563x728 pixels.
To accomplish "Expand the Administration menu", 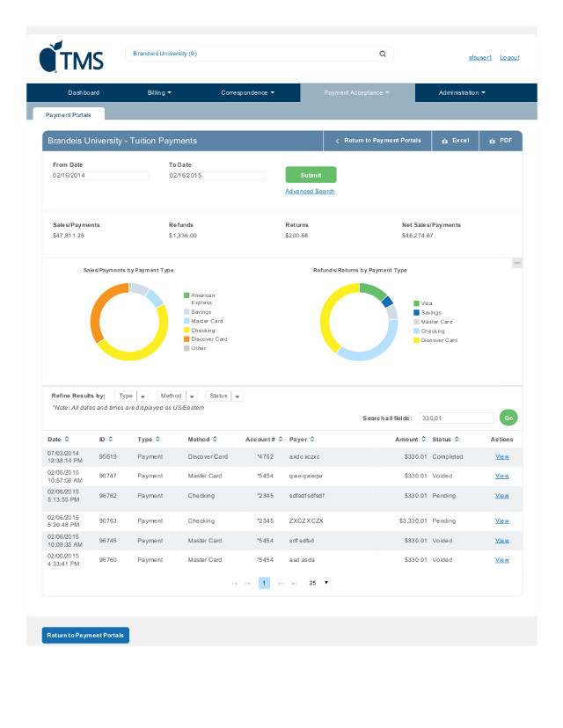I will pyautogui.click(x=462, y=93).
